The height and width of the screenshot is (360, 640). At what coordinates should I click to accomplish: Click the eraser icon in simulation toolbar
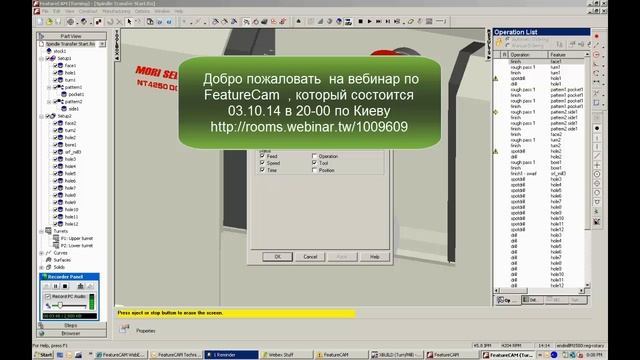pos(411,22)
